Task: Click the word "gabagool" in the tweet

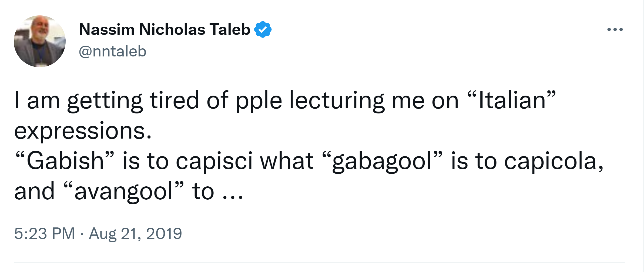Action: 381,161
